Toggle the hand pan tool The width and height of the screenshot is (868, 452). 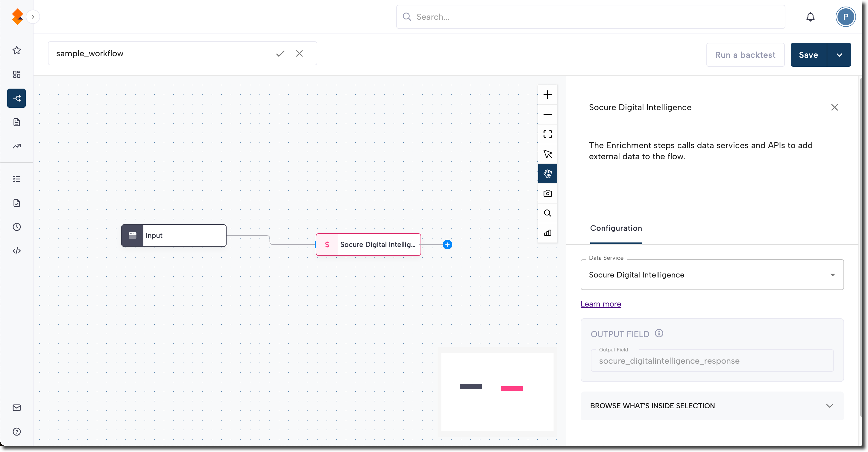tap(547, 174)
